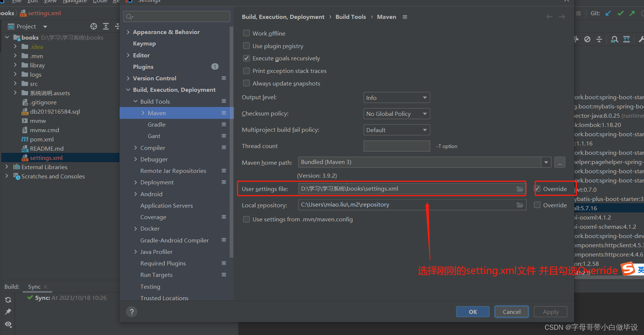Screen dimensions: 644x335
Task: Open the folder browse icon for User settings file
Action: (x=520, y=189)
